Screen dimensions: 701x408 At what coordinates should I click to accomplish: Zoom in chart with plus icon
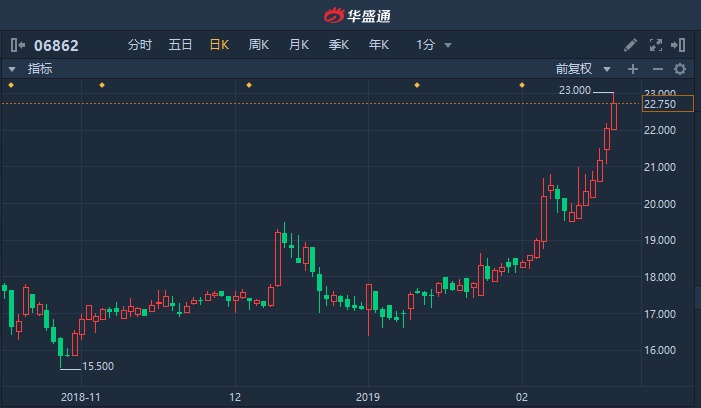[x=633, y=69]
